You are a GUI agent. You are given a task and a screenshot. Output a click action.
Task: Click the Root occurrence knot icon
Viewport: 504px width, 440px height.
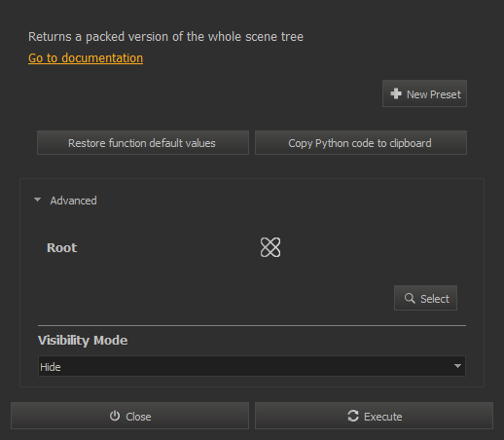pyautogui.click(x=270, y=247)
